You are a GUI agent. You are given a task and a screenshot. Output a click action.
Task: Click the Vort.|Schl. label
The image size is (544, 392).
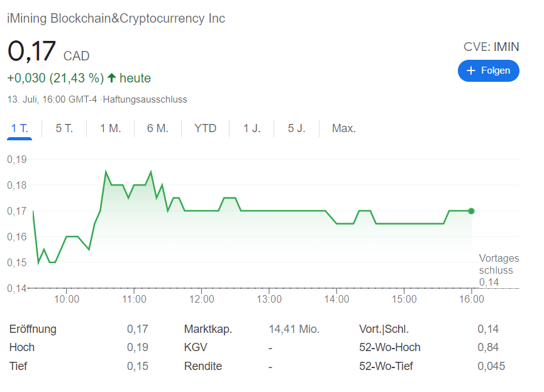(x=384, y=329)
